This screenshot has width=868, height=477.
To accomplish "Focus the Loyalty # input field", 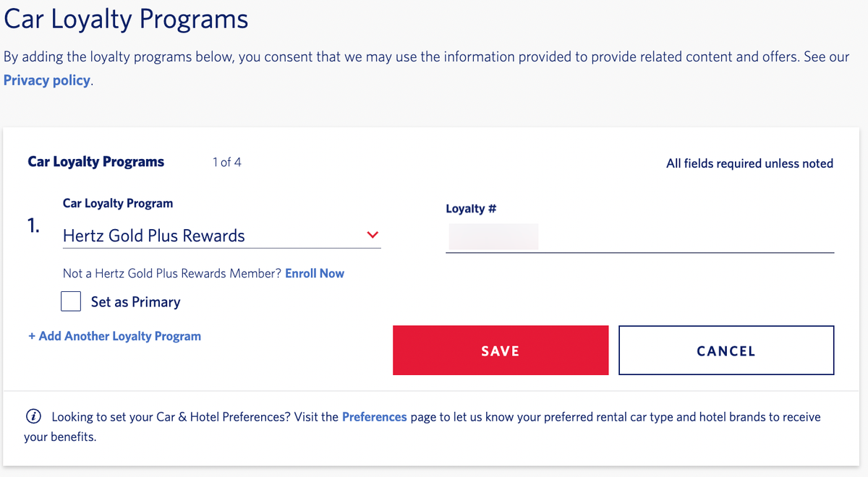I will coord(639,239).
